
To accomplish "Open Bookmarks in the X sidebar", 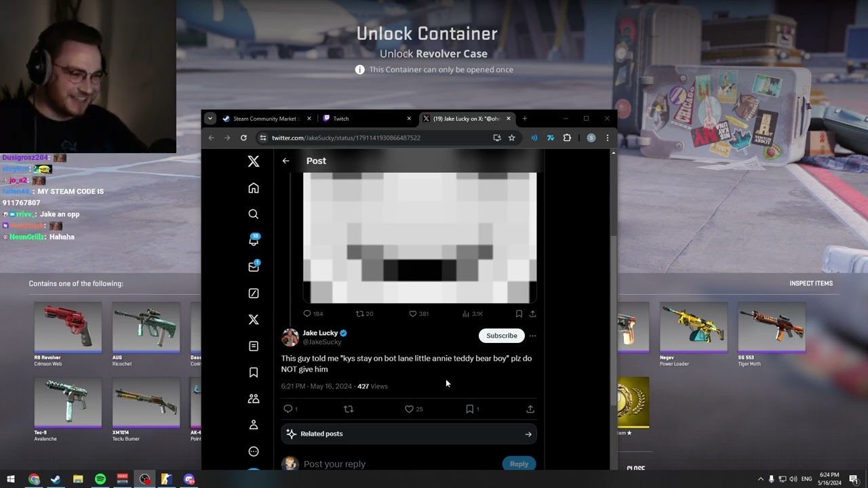I will click(x=254, y=372).
